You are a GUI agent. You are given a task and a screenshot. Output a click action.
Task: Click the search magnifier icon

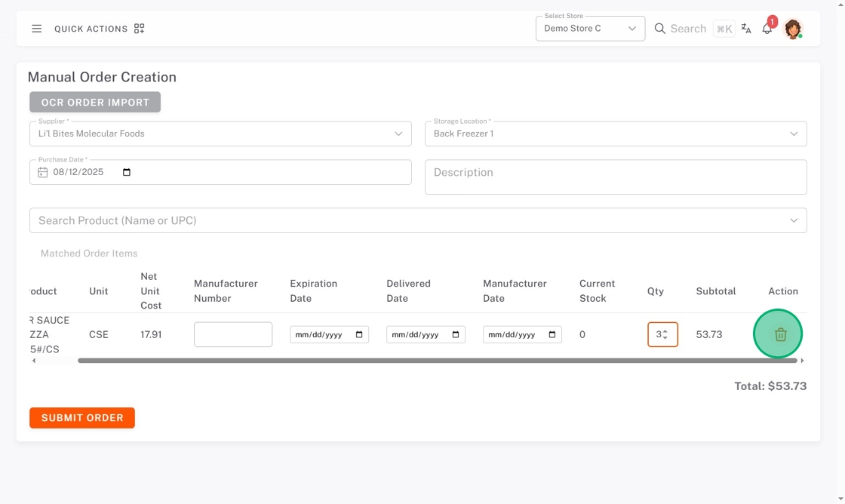[x=659, y=29]
